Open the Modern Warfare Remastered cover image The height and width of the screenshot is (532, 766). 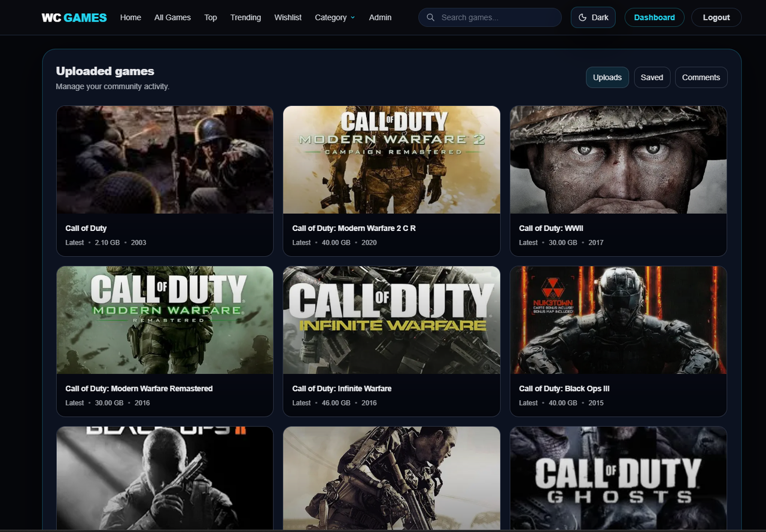point(165,320)
